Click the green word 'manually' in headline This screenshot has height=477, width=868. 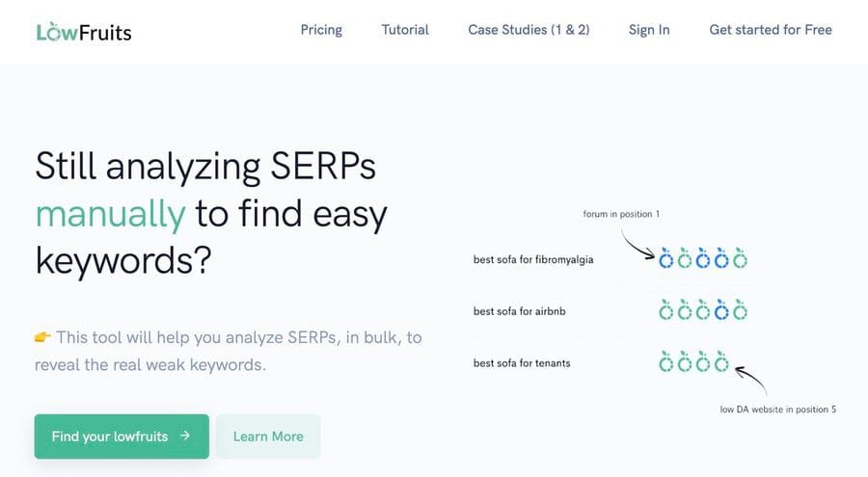110,214
